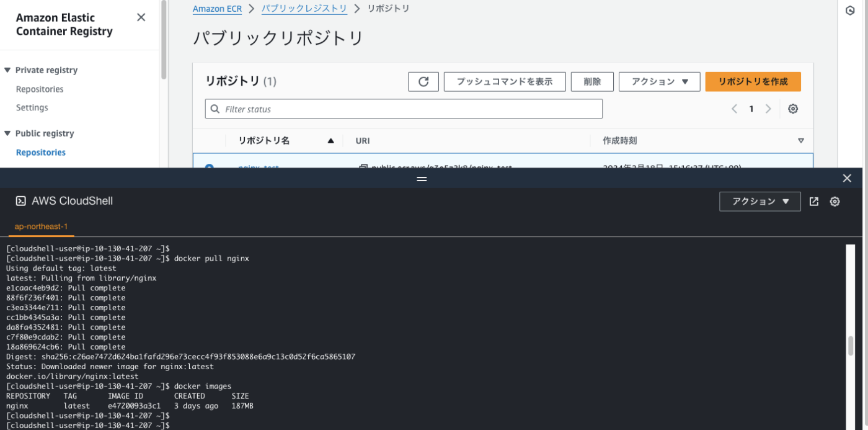Collapse the Public registry section
This screenshot has height=430, width=868.
(x=8, y=133)
